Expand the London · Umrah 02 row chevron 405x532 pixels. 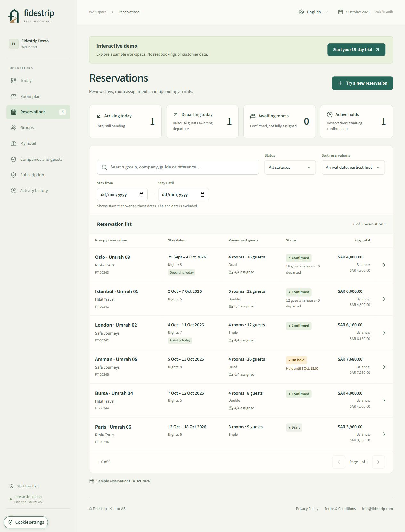pyautogui.click(x=384, y=333)
